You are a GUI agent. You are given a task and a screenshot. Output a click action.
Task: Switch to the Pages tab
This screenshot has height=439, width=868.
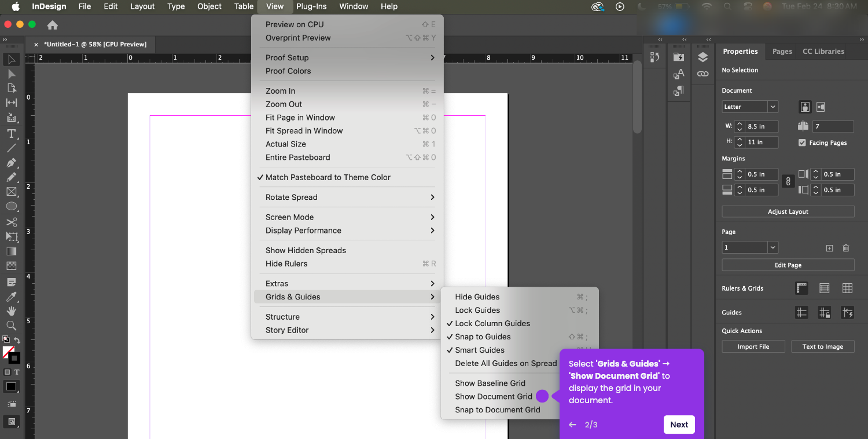[x=782, y=51]
